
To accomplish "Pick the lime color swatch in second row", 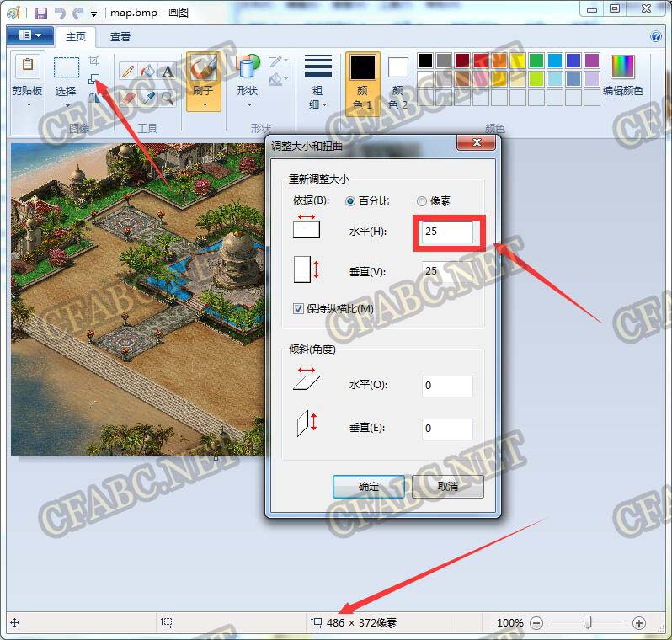I will tap(536, 79).
